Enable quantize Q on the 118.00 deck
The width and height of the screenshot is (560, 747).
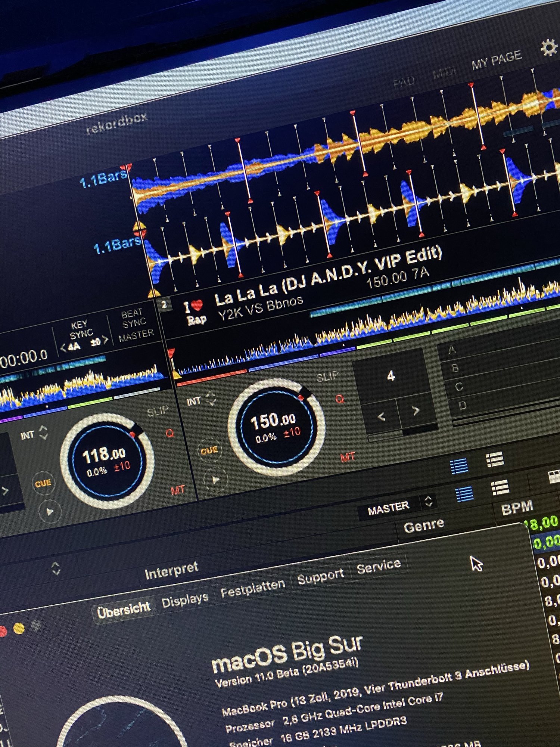tap(169, 433)
